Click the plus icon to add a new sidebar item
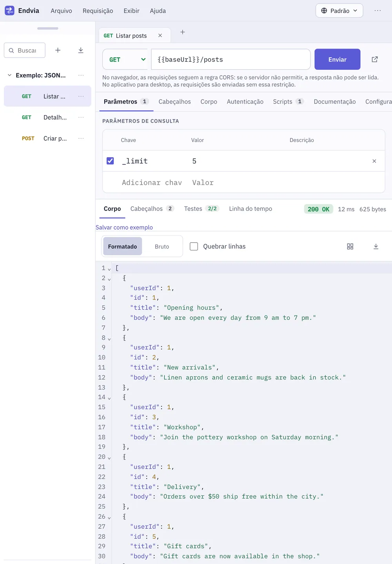The image size is (392, 564). coord(58,50)
